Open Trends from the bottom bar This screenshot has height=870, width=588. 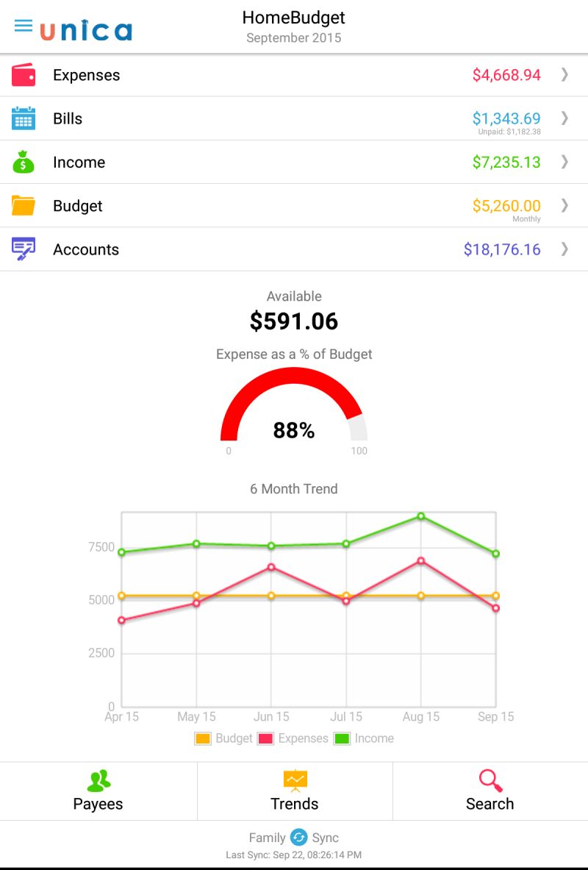tap(294, 791)
